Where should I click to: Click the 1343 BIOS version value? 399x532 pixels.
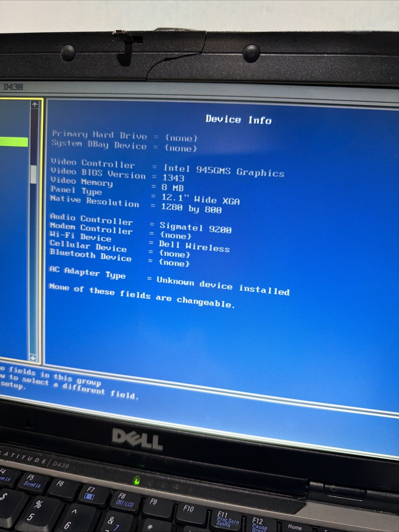pos(173,178)
